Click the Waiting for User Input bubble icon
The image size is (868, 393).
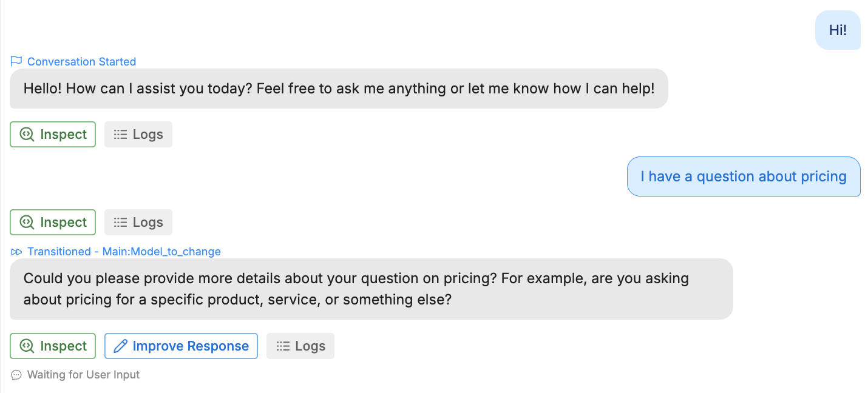(x=16, y=375)
